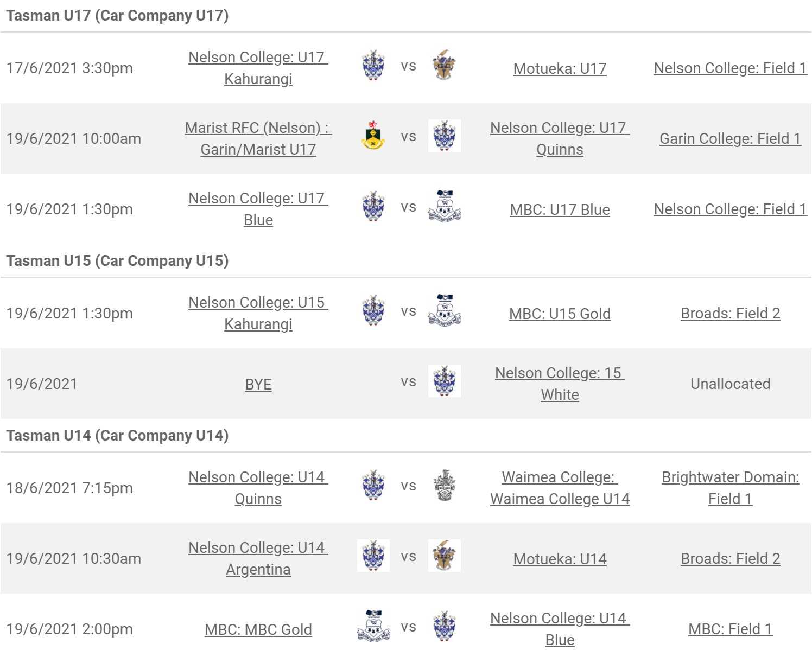Click MBC crest in U15 Gold match
The image size is (812, 650).
[x=444, y=311]
